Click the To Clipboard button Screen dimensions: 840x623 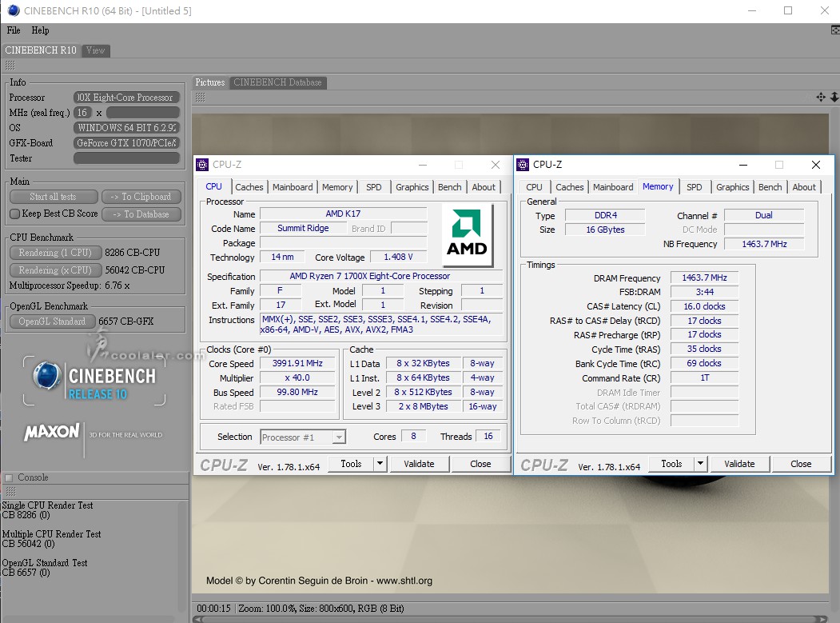point(141,197)
